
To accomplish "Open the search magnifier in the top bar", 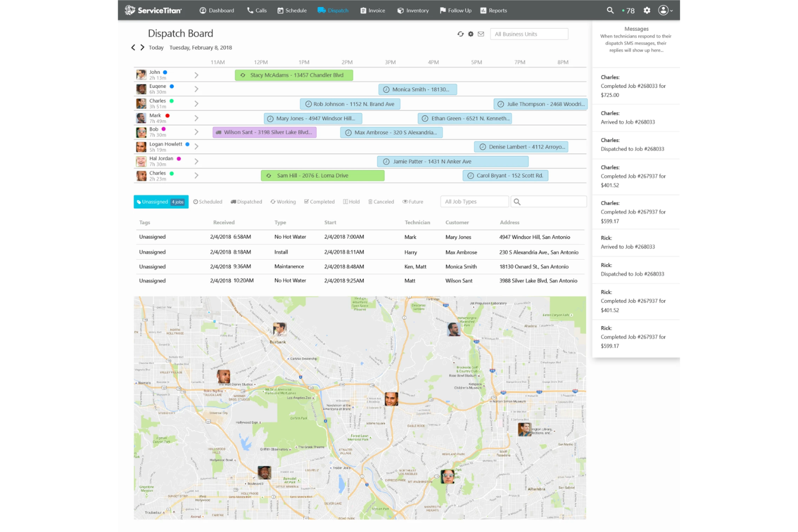I will pyautogui.click(x=610, y=10).
